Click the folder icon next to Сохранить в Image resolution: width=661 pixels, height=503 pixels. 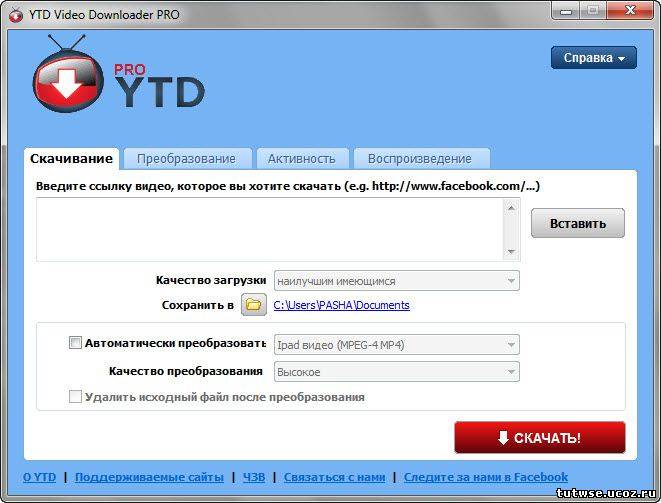(253, 305)
